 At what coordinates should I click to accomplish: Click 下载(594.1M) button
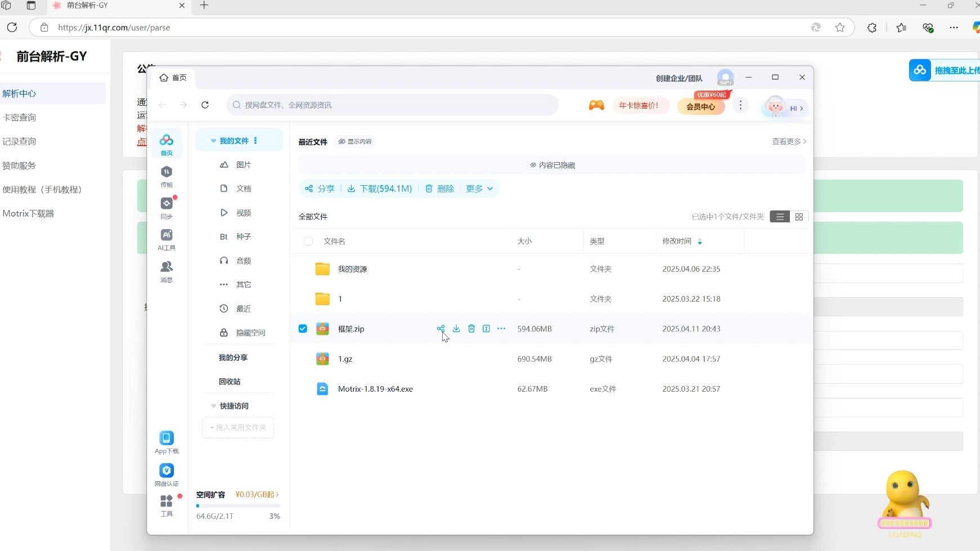(380, 189)
